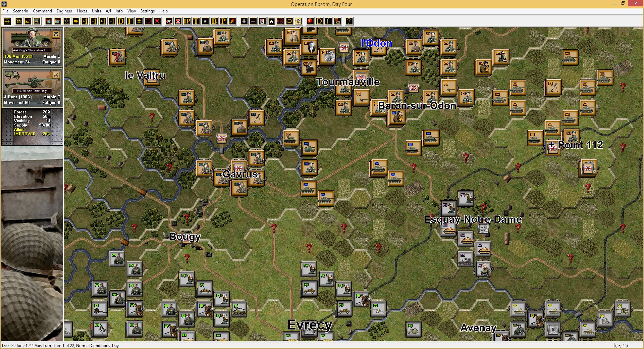Click the red octagon F icon

[310, 21]
